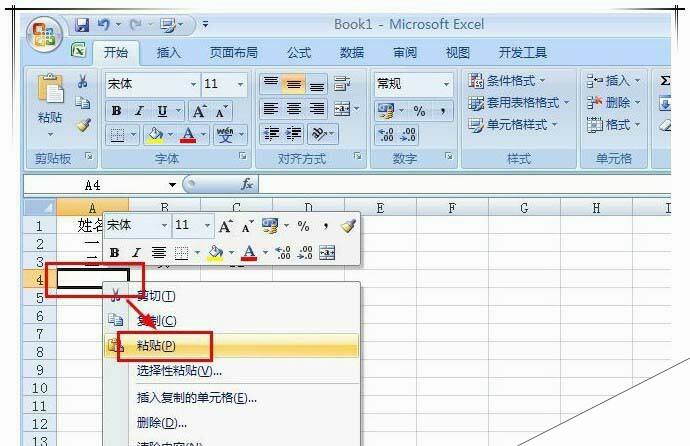Decrease decimal places in ribbon

pyautogui.click(x=408, y=135)
